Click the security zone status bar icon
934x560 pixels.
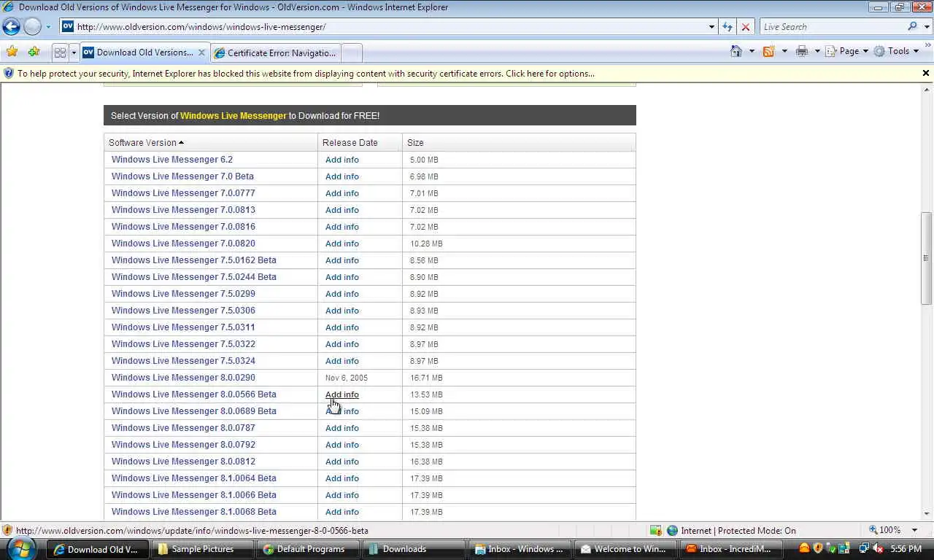pos(673,530)
